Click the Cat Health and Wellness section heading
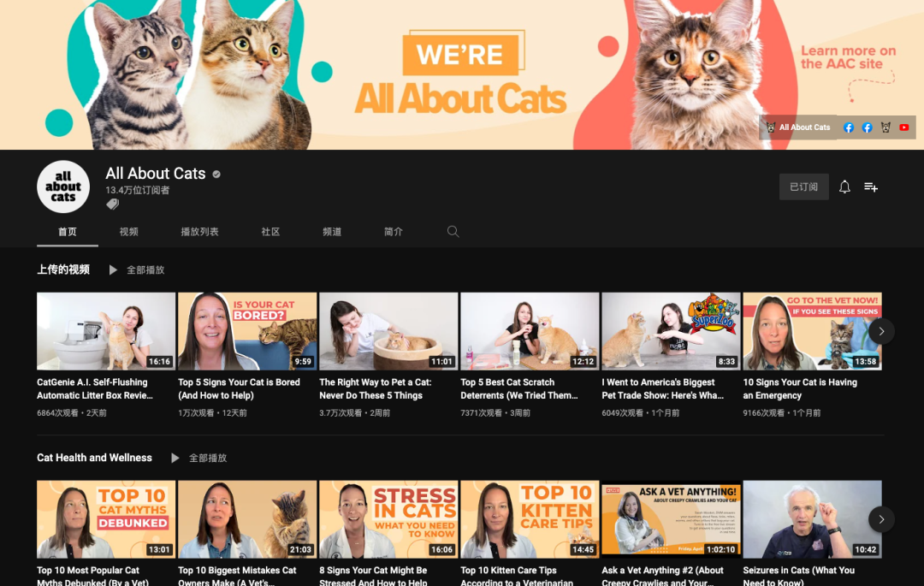This screenshot has height=586, width=924. coord(94,458)
